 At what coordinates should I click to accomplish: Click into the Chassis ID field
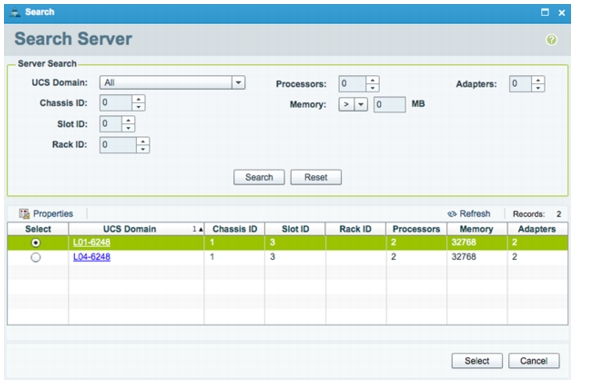click(116, 103)
